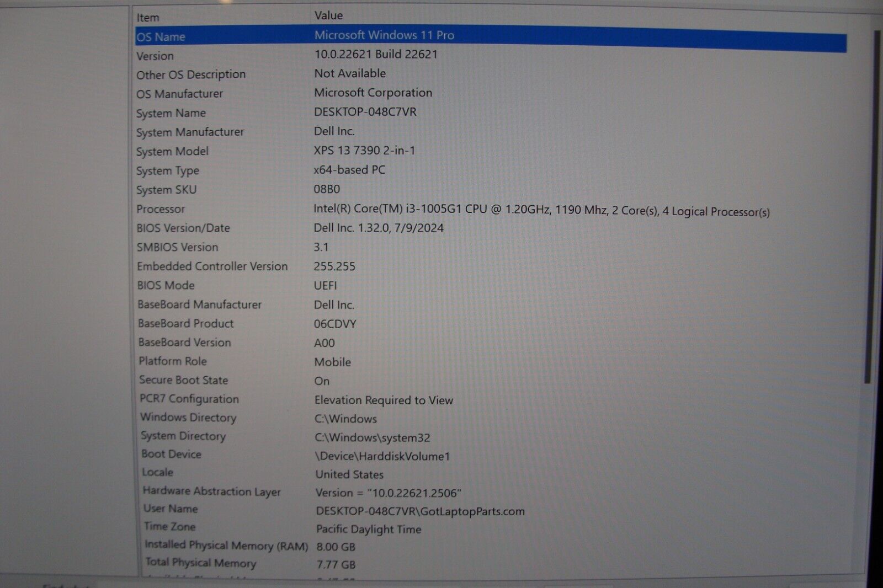Click the \Device\HarddiskVolume1 value

(x=383, y=457)
